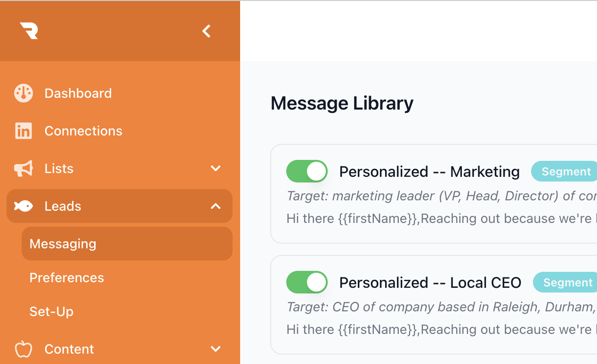Expand the Lists submenu chevron
This screenshot has width=597, height=364.
tap(216, 168)
